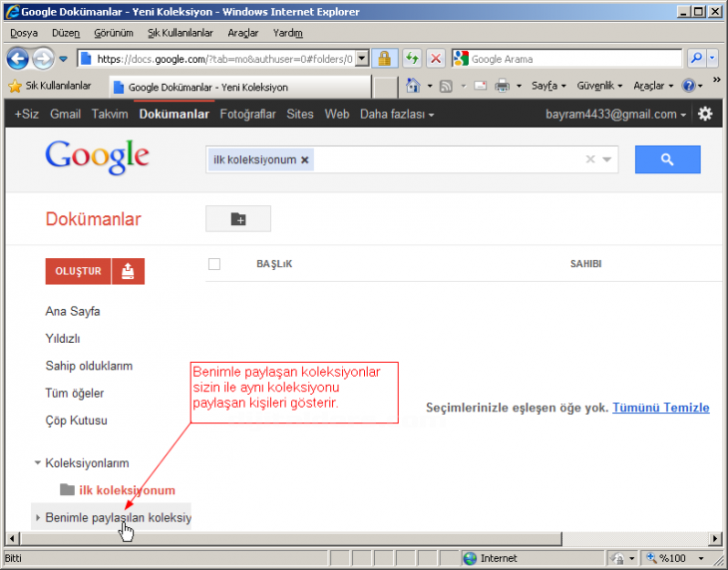Remove the ilk koleksiyonum search chip
The image size is (728, 570).
click(304, 160)
